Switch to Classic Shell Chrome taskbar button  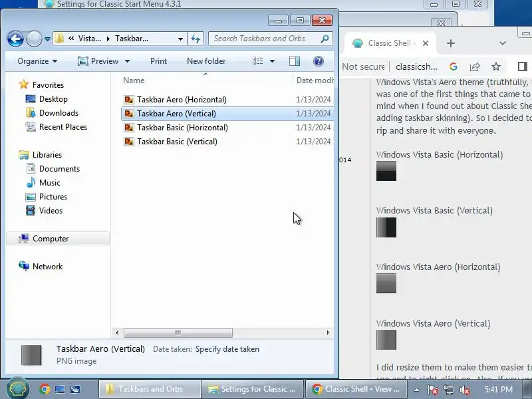(356, 389)
